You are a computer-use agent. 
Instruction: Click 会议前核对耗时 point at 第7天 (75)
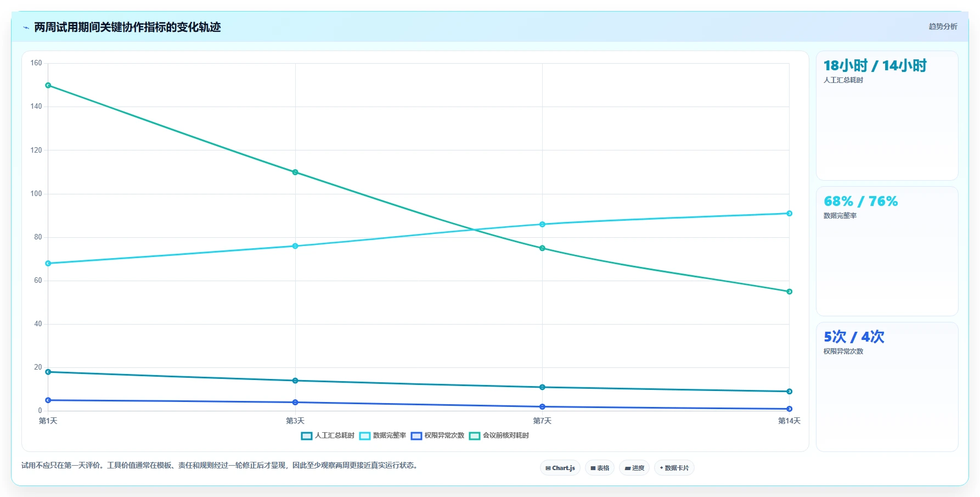[542, 248]
